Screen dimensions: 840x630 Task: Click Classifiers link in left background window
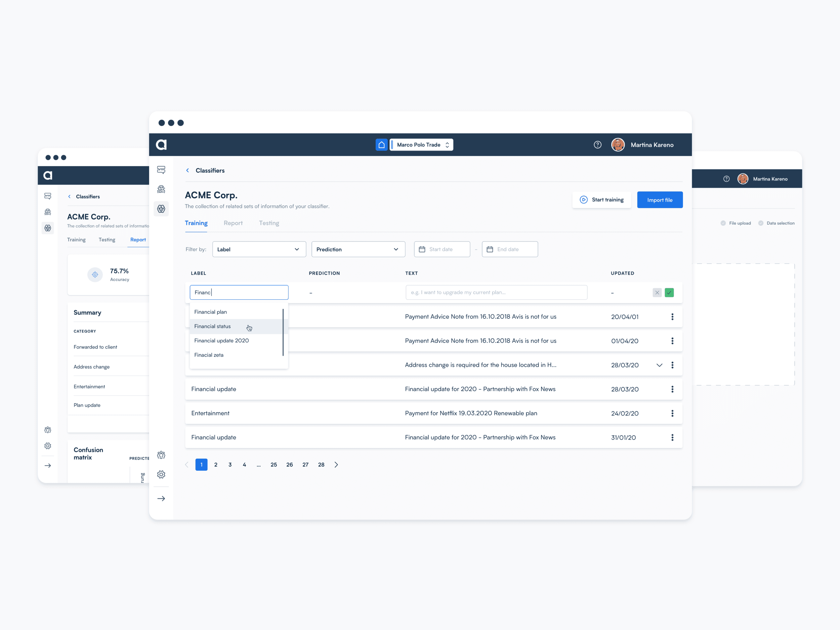88,197
